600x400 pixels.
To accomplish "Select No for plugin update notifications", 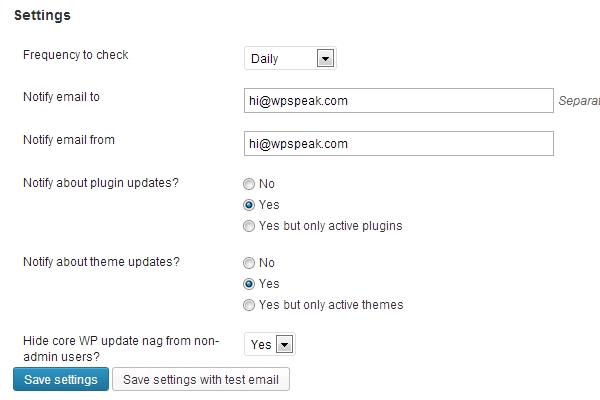I will tap(249, 184).
